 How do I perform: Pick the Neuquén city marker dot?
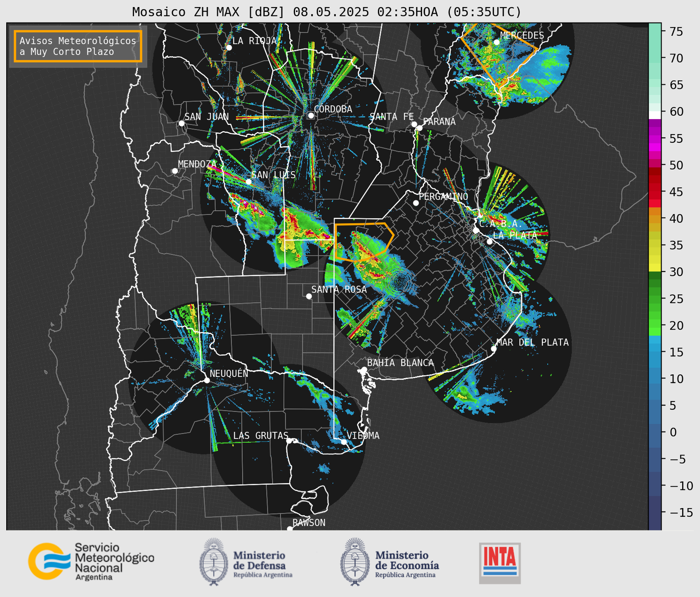pyautogui.click(x=207, y=380)
